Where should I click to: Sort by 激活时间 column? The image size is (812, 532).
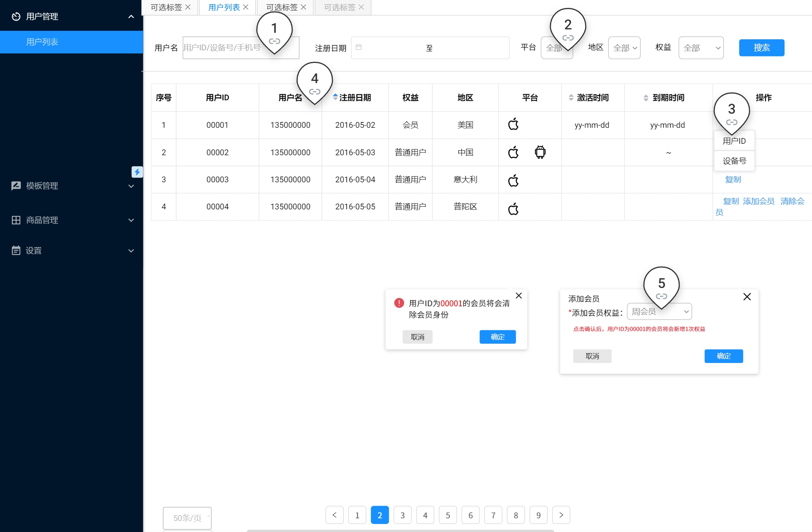pyautogui.click(x=571, y=98)
